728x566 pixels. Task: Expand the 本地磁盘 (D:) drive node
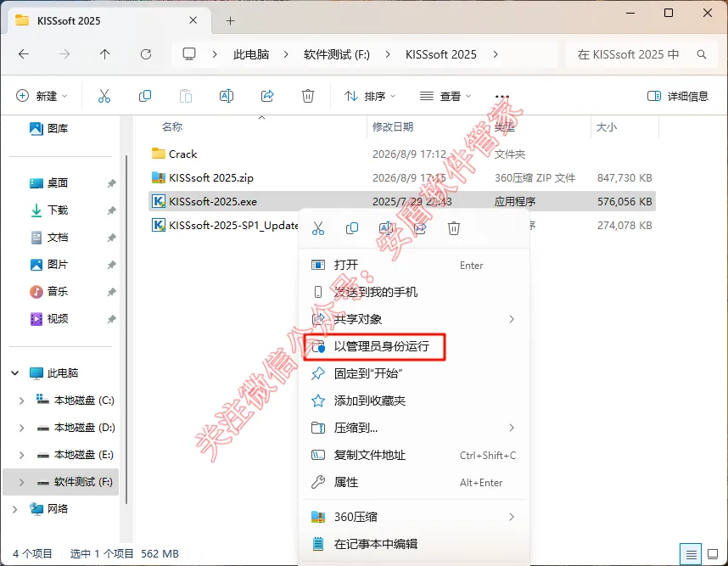[x=21, y=428]
